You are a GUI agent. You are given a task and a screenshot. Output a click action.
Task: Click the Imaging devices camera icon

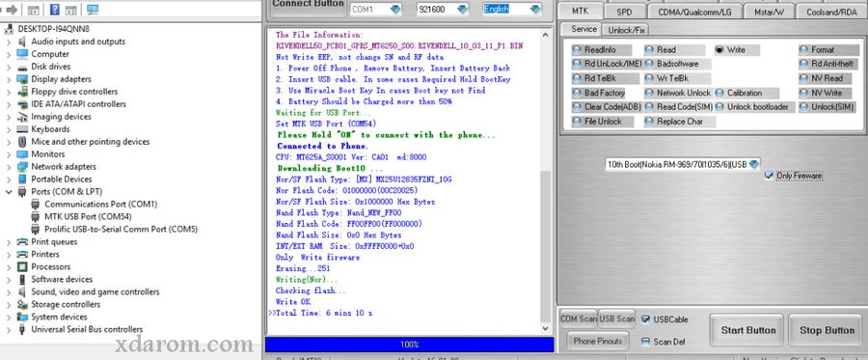pos(22,117)
